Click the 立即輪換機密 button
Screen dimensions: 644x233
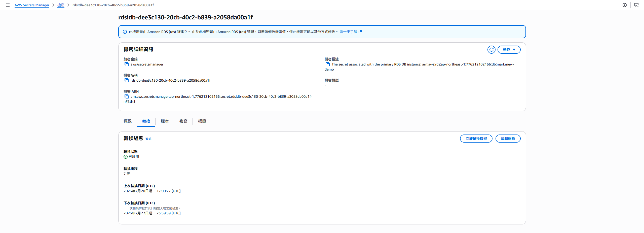(476, 139)
